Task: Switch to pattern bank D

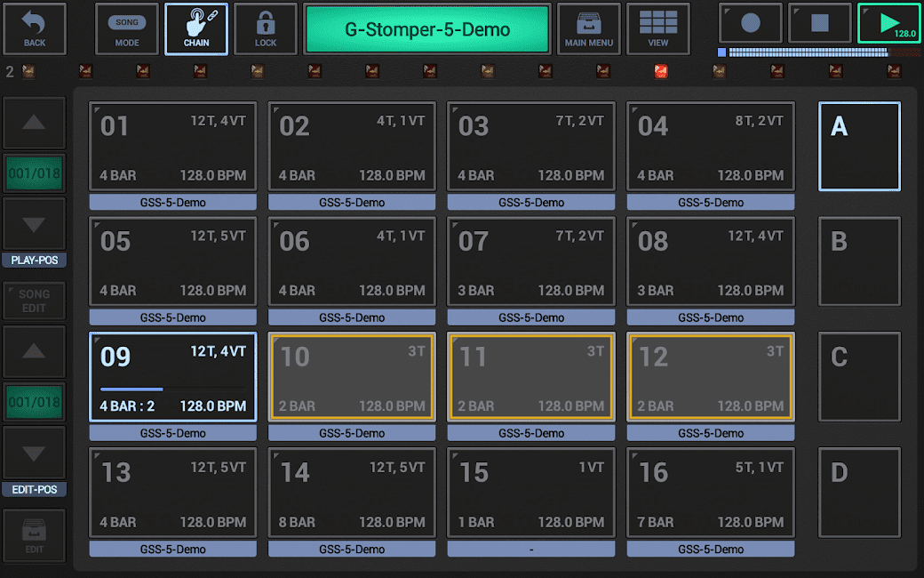Action: pyautogui.click(x=859, y=493)
